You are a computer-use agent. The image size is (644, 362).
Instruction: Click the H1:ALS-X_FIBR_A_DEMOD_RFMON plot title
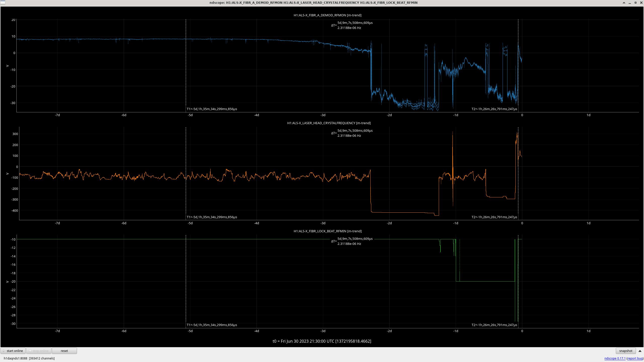327,15
